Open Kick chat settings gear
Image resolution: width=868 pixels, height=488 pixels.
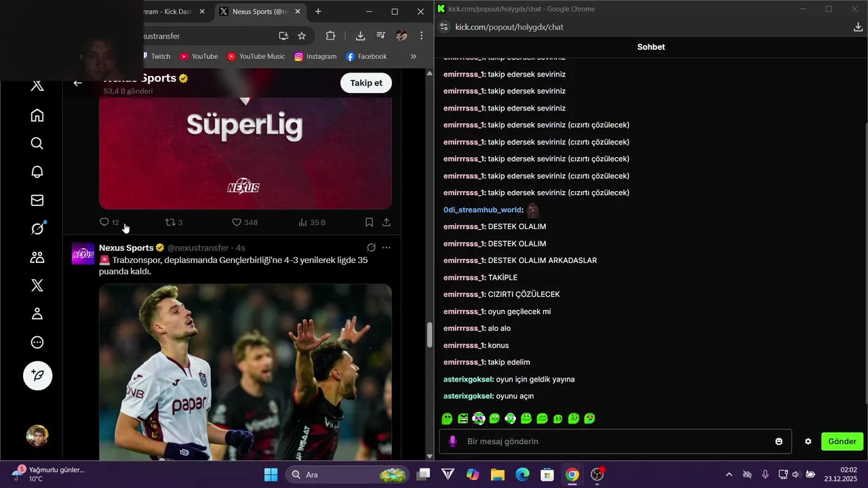pos(808,441)
